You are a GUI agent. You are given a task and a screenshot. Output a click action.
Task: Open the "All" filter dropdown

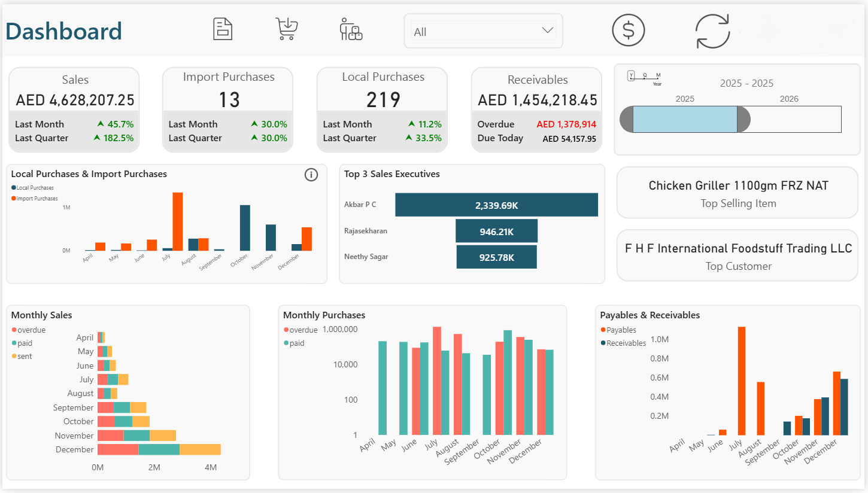[482, 31]
